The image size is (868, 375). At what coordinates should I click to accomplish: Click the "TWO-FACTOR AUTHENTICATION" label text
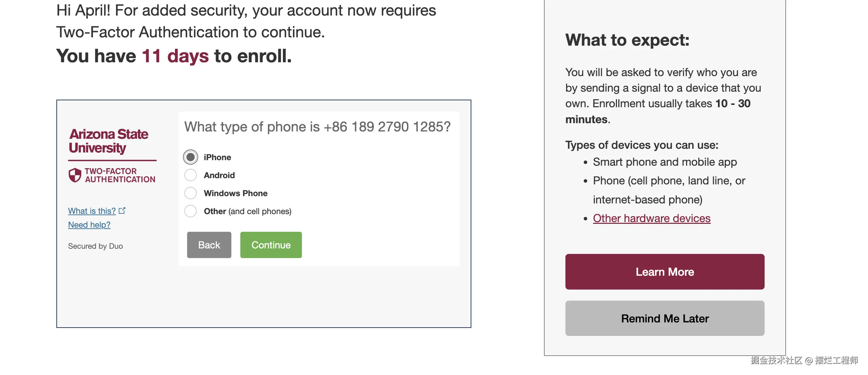click(120, 175)
